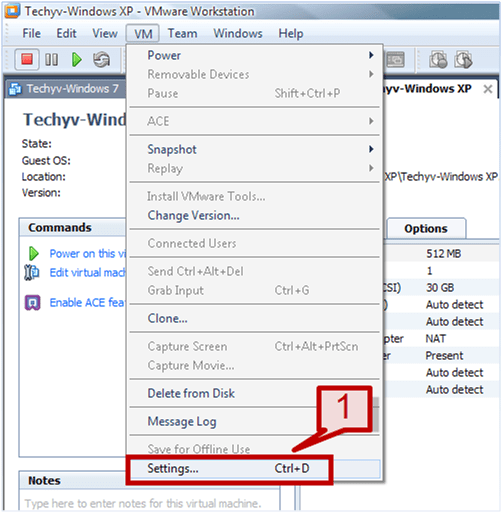Click the green Power On toolbar icon
Screen dimensions: 503x513
click(x=77, y=60)
